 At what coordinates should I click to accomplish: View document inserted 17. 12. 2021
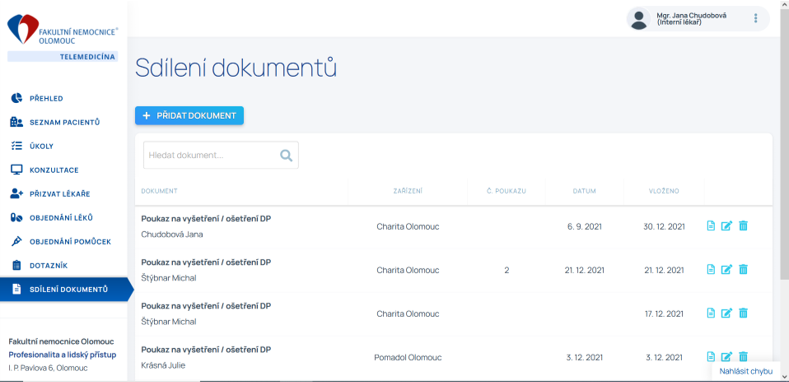[x=711, y=313]
